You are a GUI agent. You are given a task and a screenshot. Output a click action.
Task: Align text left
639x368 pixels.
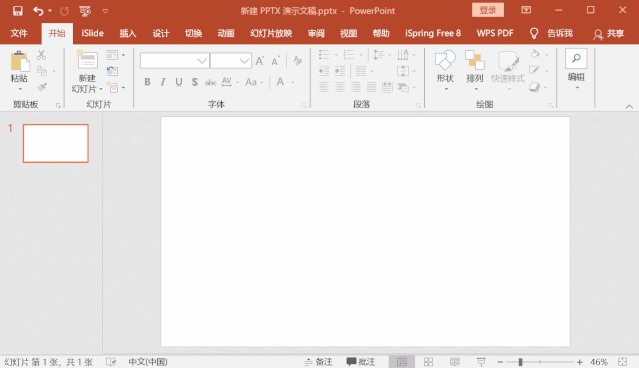pyautogui.click(x=324, y=87)
